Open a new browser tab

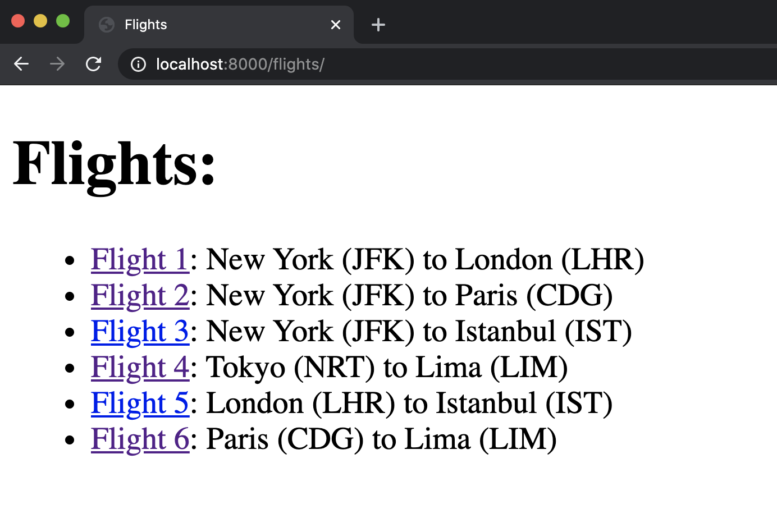378,25
